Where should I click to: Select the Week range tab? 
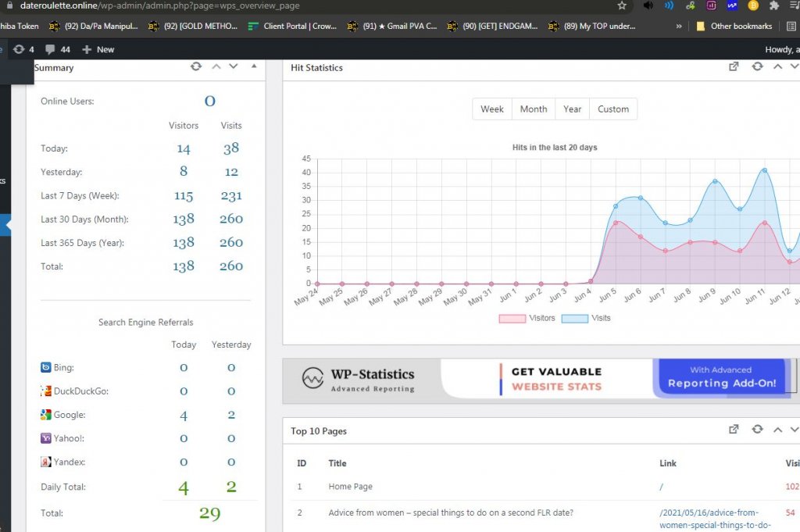coord(492,109)
